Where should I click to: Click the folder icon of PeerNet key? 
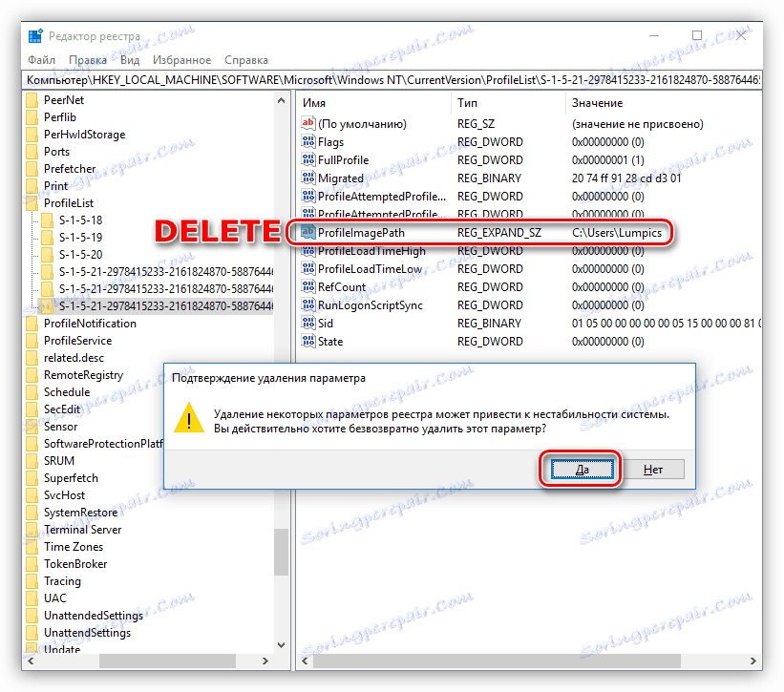point(32,100)
